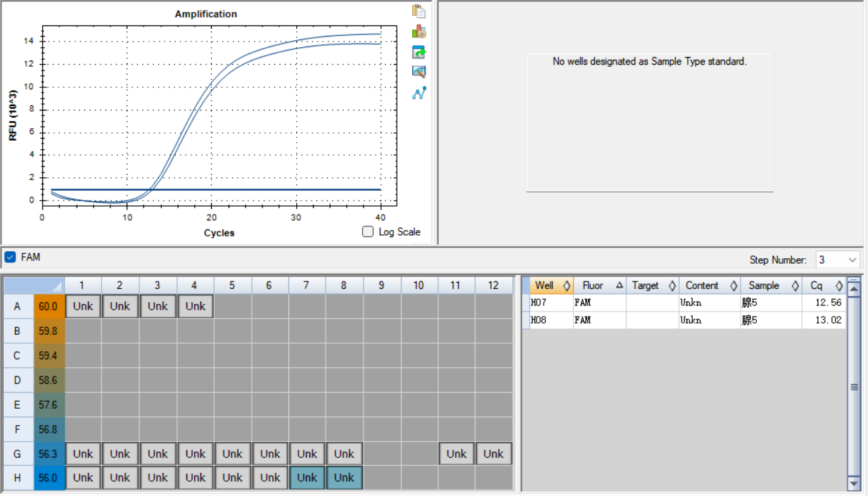The height and width of the screenshot is (496, 868).
Task: Sort the table by Cq column
Action: pyautogui.click(x=824, y=286)
